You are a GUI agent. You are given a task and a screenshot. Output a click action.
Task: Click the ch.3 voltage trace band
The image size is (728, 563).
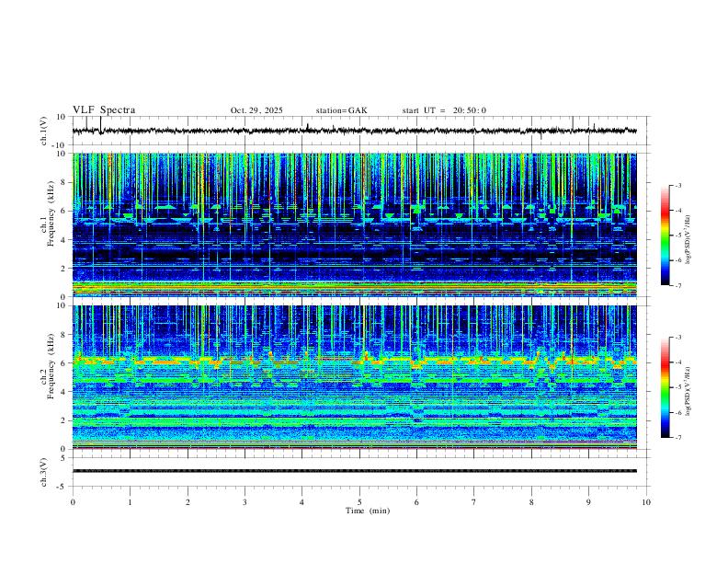pos(355,471)
